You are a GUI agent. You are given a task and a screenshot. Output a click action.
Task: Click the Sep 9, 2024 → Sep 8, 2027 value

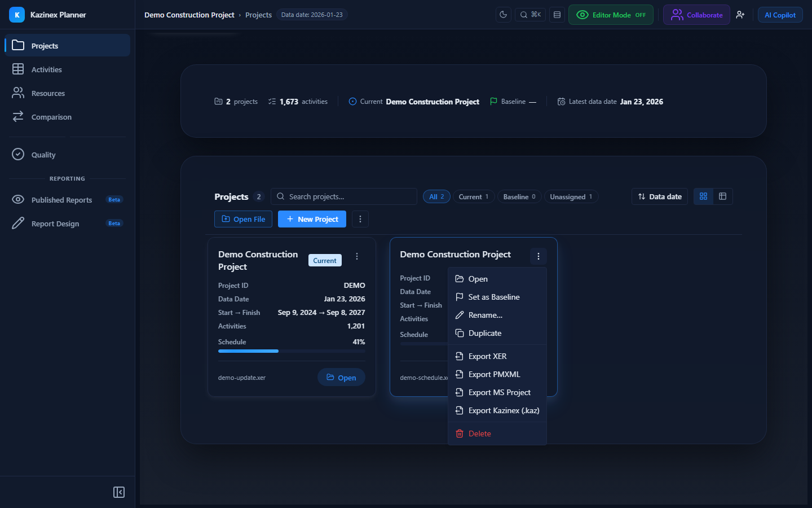point(321,312)
